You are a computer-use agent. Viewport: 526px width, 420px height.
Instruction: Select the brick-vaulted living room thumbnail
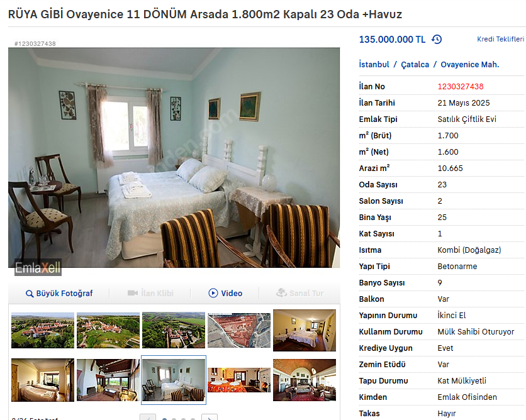click(305, 380)
